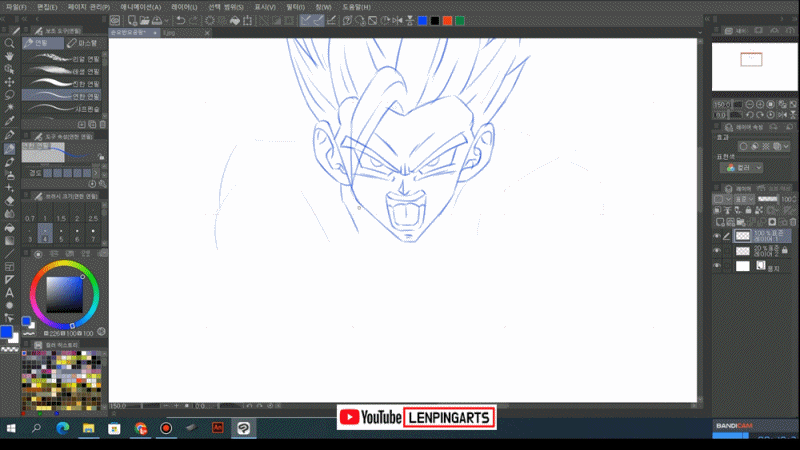Image resolution: width=800 pixels, height=450 pixels.
Task: Select the Pen tool in toolbox
Action: (9, 135)
